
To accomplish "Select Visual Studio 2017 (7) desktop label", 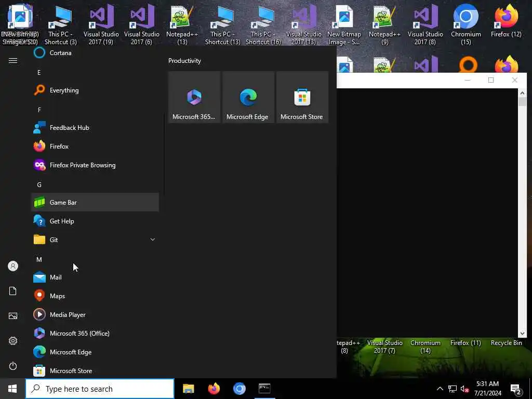I will (385, 347).
